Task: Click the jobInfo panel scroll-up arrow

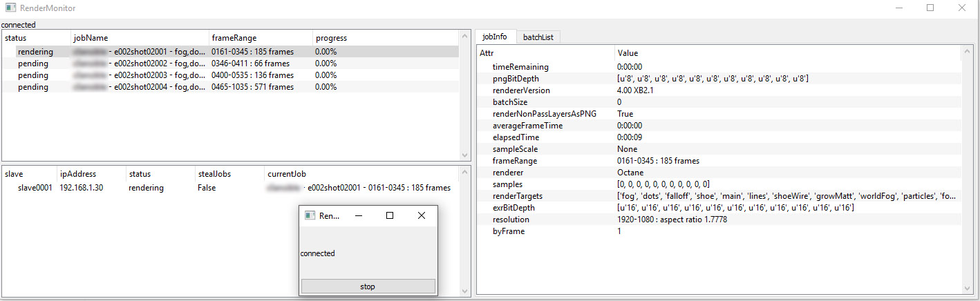Action: pyautogui.click(x=967, y=52)
